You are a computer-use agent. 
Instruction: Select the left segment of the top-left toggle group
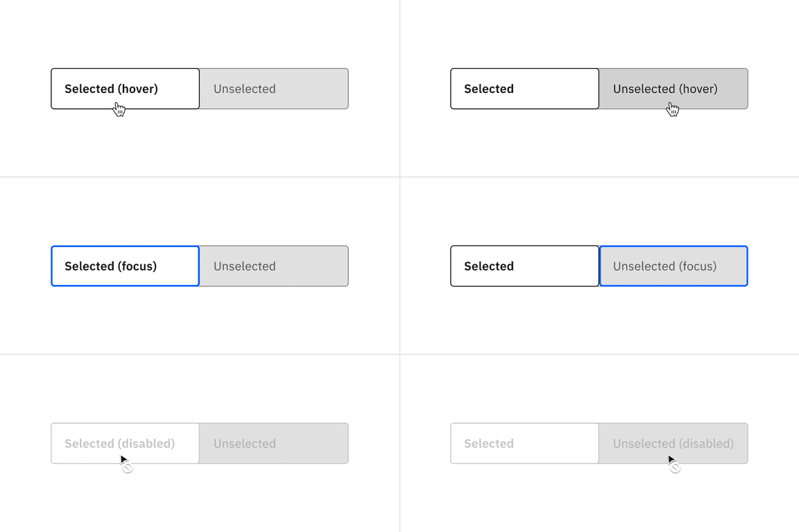[x=125, y=89]
